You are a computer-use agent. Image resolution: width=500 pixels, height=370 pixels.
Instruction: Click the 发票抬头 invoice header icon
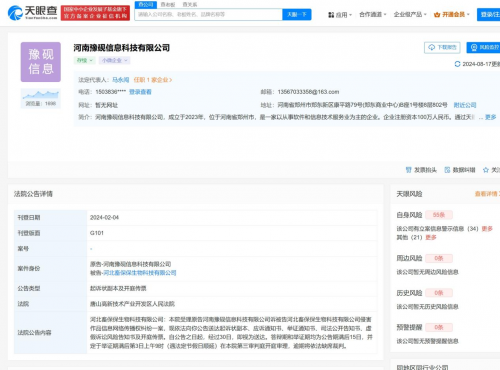tap(408, 170)
